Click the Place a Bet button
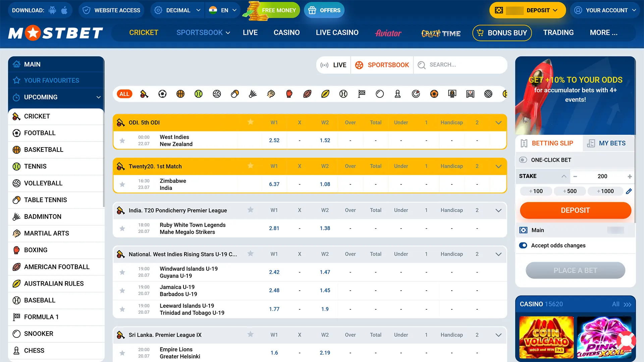 tap(576, 270)
